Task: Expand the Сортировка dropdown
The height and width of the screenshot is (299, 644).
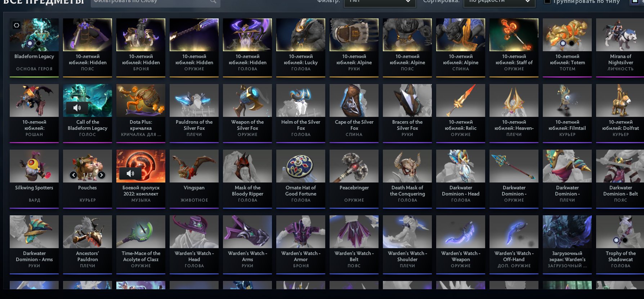Action: pos(498,2)
